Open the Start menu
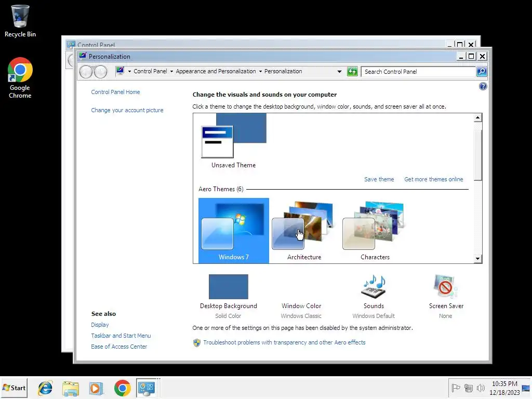The height and width of the screenshot is (399, 532). (x=14, y=388)
